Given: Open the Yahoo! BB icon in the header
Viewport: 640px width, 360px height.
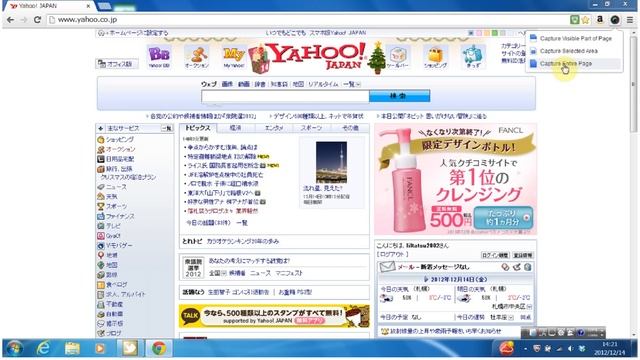Looking at the screenshot, I should click(159, 57).
